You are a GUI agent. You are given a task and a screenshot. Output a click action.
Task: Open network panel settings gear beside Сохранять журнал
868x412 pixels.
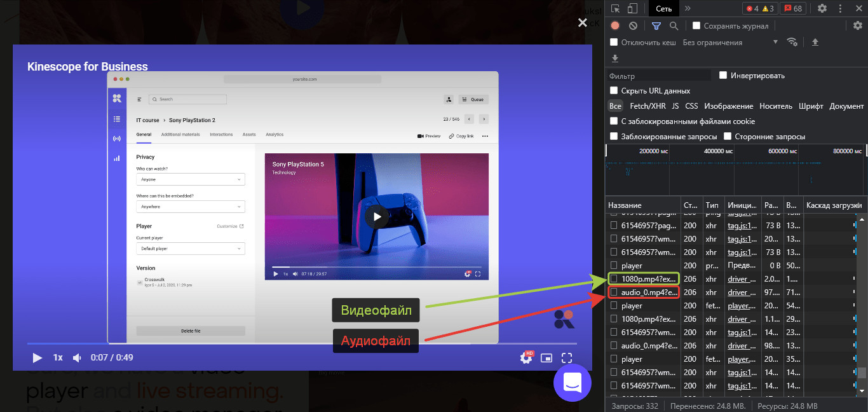coord(858,26)
